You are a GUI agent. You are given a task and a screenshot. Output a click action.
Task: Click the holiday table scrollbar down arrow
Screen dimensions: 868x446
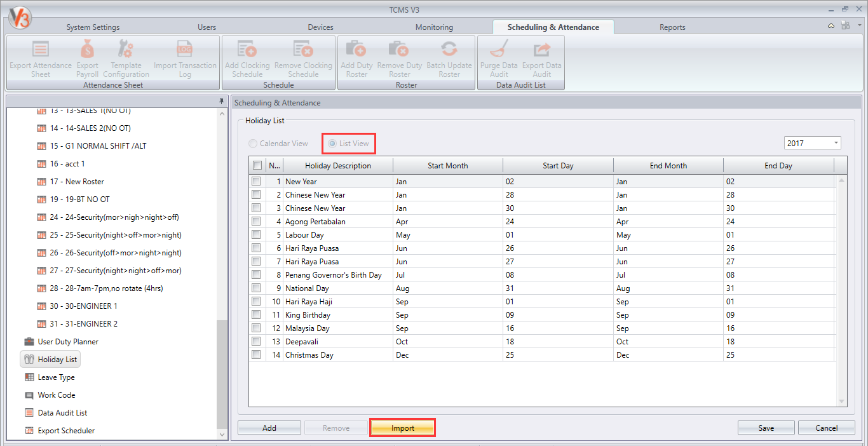click(843, 402)
